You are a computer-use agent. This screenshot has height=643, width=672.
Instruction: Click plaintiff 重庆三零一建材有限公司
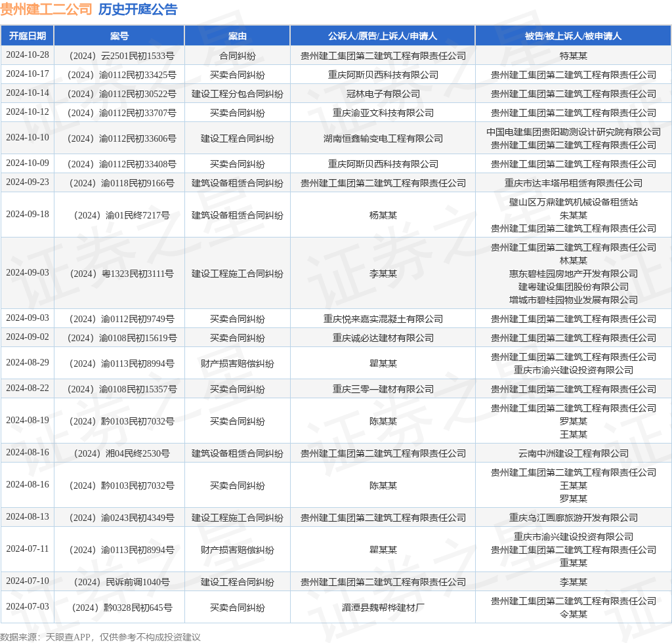coord(383,389)
